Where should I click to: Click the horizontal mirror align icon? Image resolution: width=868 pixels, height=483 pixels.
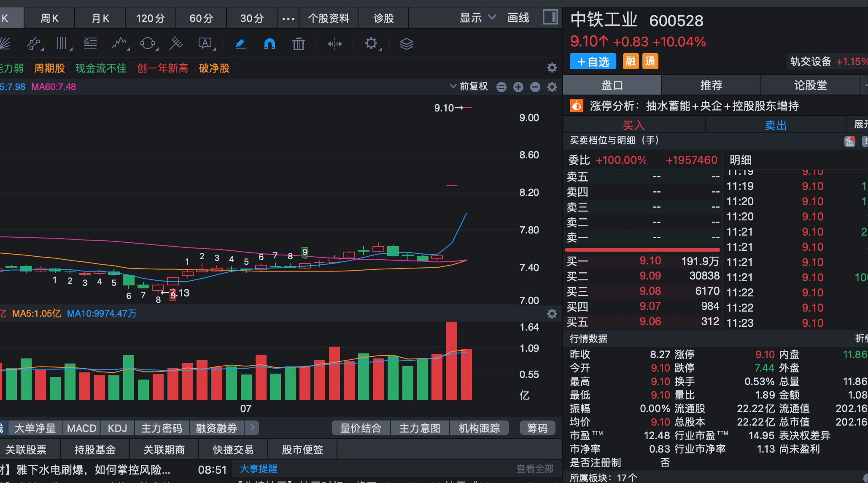pos(334,43)
